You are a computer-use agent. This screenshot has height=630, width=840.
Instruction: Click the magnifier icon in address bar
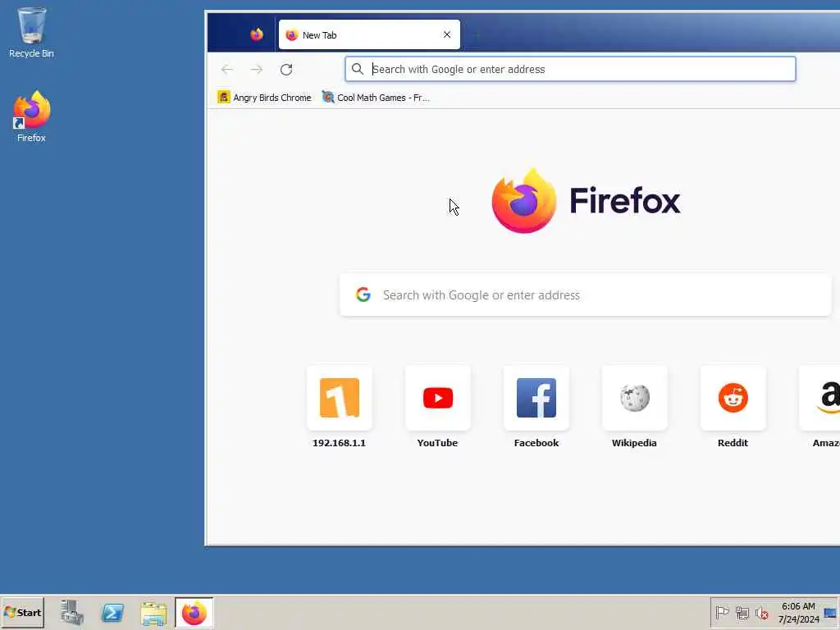(x=358, y=69)
